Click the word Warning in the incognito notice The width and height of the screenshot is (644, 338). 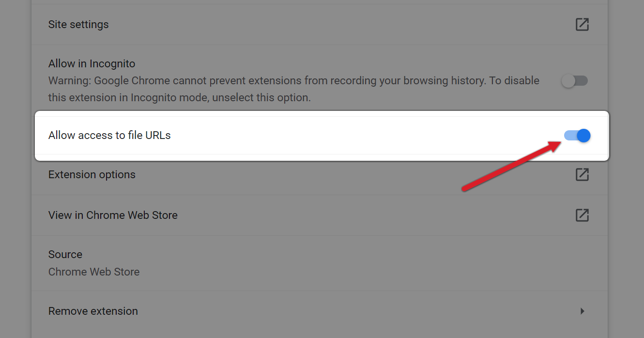click(69, 81)
